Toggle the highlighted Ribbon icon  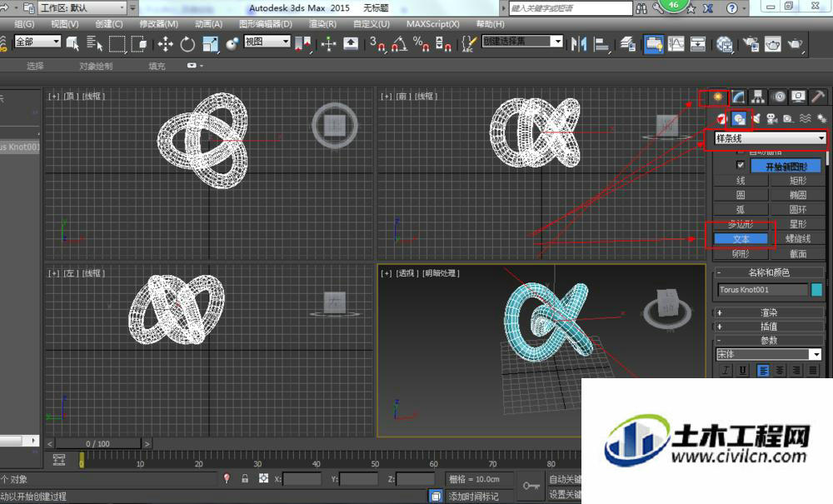tap(653, 43)
